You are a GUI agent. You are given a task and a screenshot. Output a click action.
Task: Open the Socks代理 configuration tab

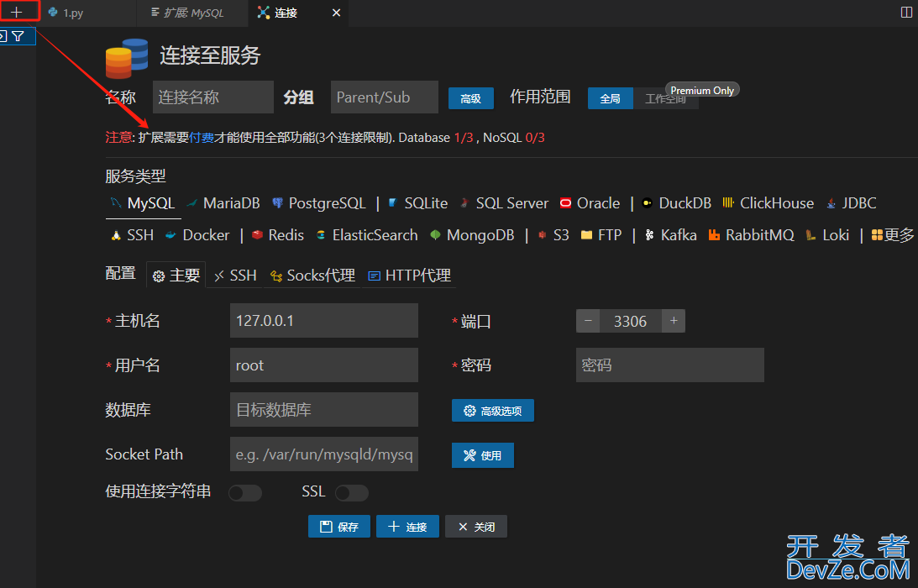(x=312, y=276)
